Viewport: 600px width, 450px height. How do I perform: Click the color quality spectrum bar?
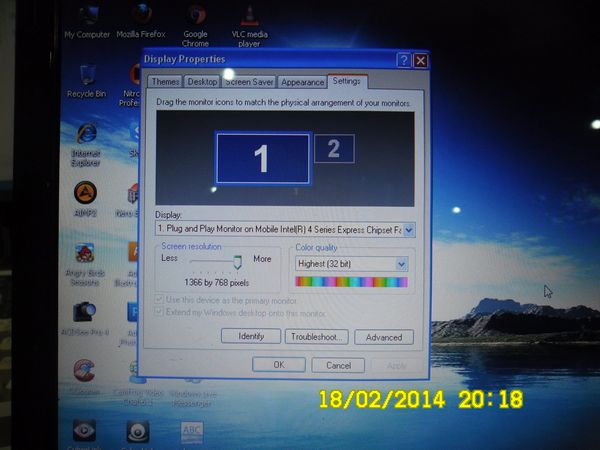[351, 282]
